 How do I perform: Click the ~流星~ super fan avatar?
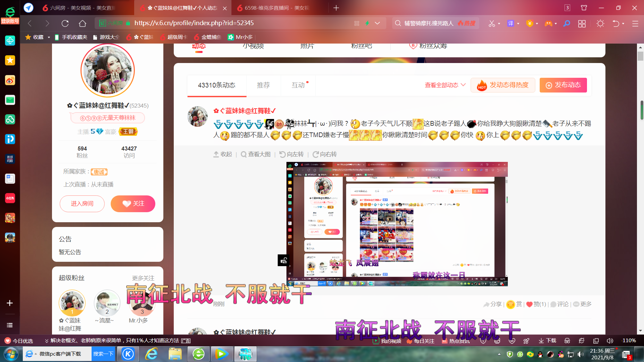pyautogui.click(x=107, y=303)
